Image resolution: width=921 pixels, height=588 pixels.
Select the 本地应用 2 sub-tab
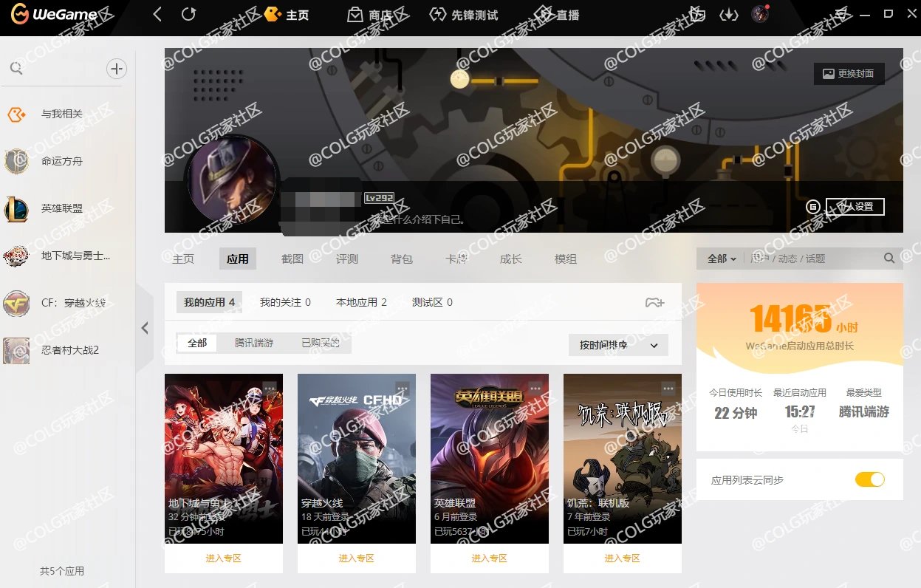tap(361, 302)
